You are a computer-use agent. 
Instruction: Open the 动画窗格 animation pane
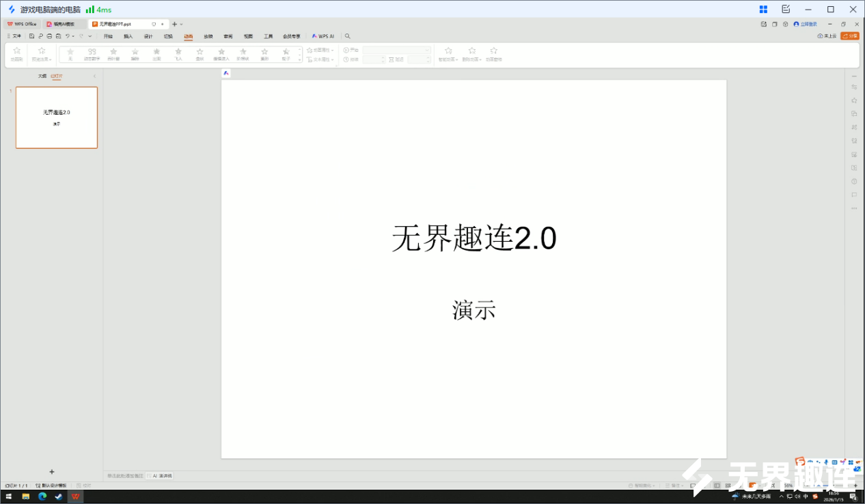tap(494, 53)
